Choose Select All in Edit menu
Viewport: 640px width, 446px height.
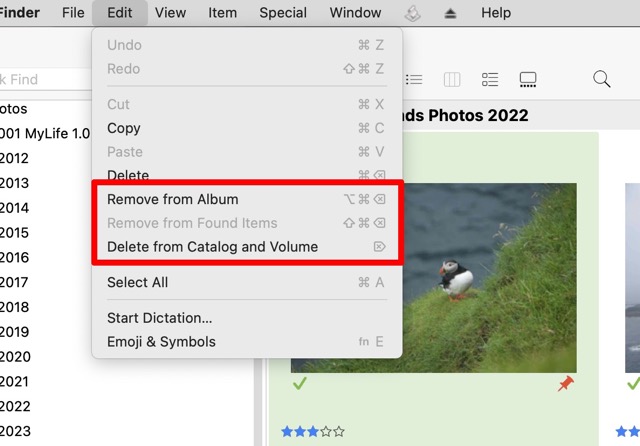(x=247, y=282)
